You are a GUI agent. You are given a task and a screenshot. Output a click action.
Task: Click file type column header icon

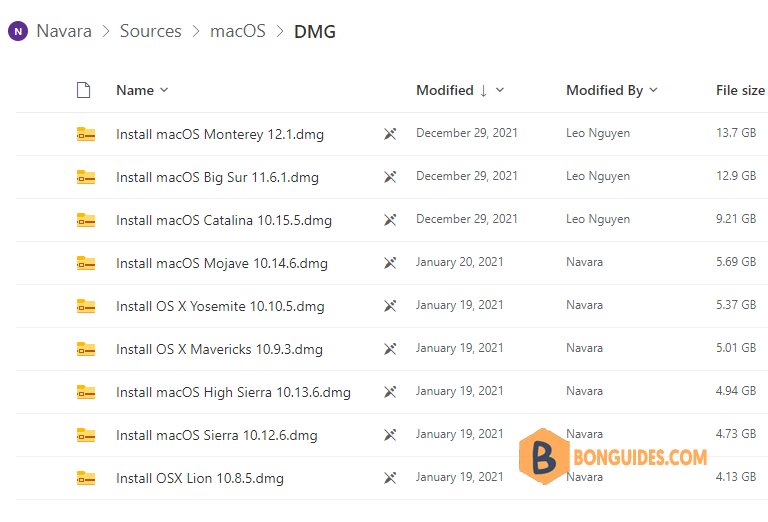85,90
